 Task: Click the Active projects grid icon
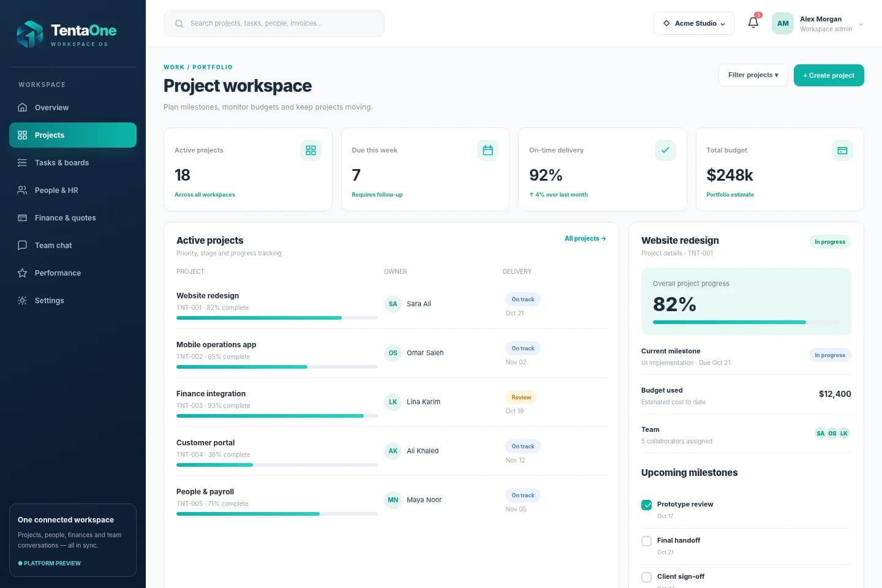(x=311, y=150)
